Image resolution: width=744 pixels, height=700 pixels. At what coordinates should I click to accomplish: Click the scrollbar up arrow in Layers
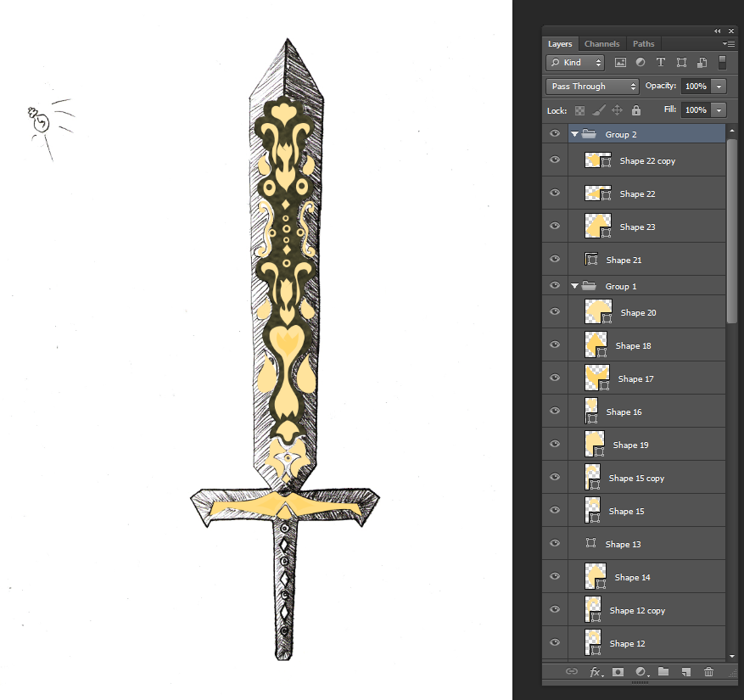tap(731, 130)
